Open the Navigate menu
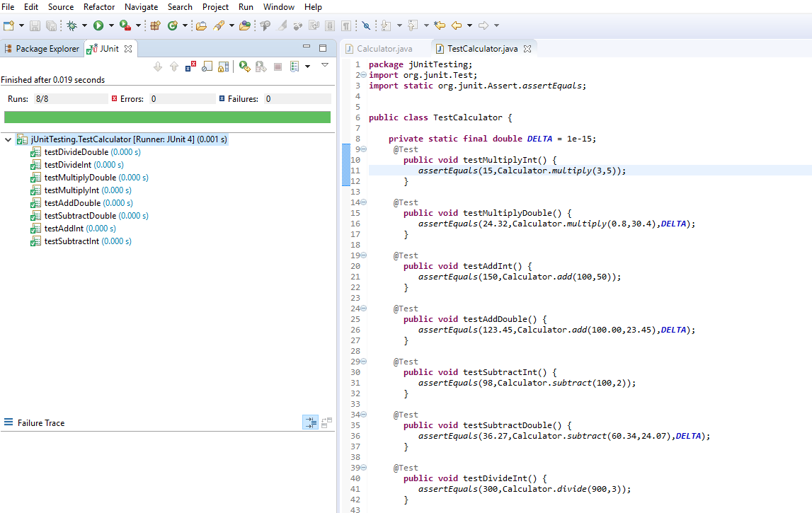This screenshot has height=513, width=812. [142, 7]
